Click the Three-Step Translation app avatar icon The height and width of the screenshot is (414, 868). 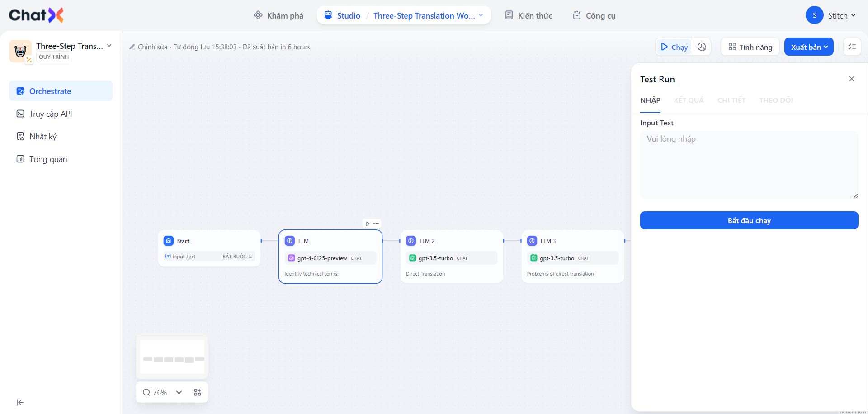20,51
